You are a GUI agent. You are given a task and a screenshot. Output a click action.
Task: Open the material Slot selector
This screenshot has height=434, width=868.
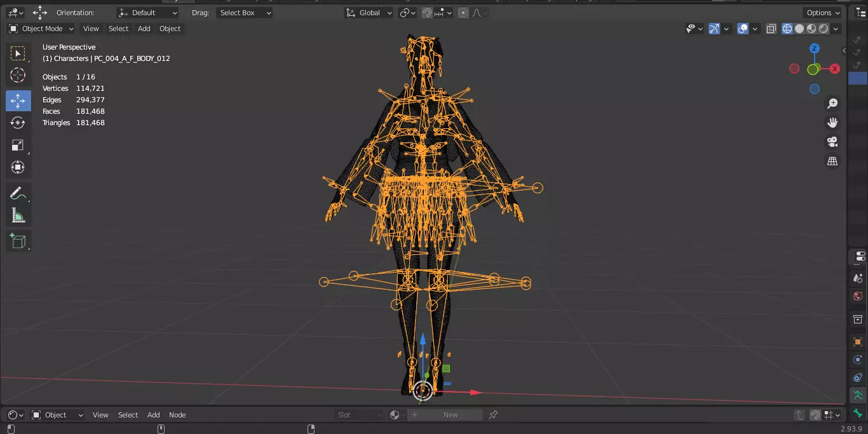click(x=360, y=415)
